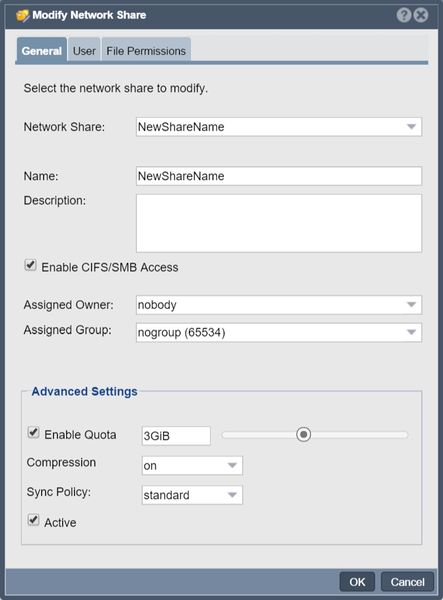
Task: Click the Description text area
Action: click(x=279, y=223)
